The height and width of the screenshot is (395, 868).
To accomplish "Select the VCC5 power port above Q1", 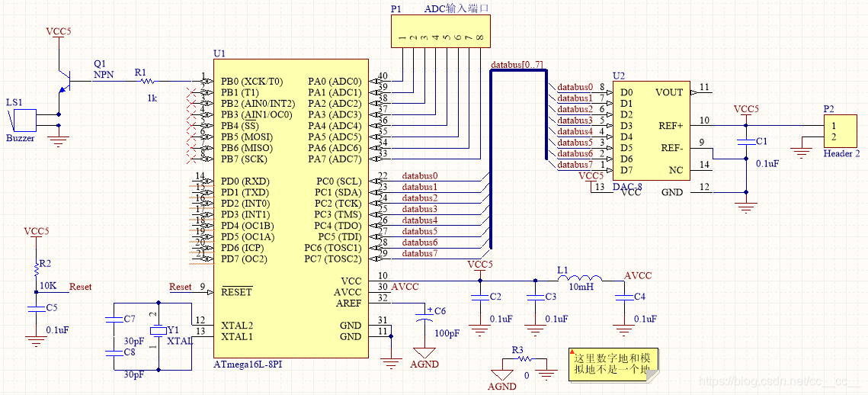I will 59,32.
